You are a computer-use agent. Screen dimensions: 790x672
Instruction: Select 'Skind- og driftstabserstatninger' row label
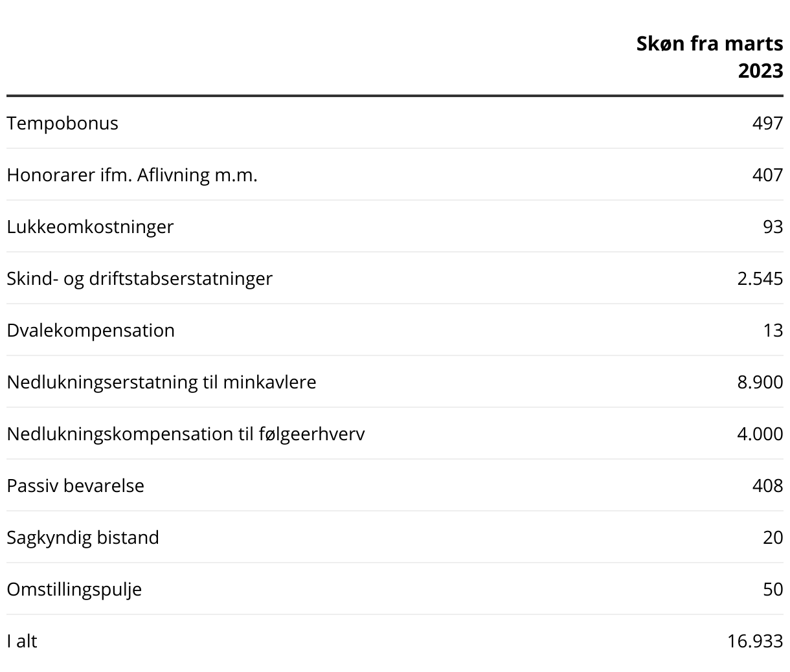(140, 278)
